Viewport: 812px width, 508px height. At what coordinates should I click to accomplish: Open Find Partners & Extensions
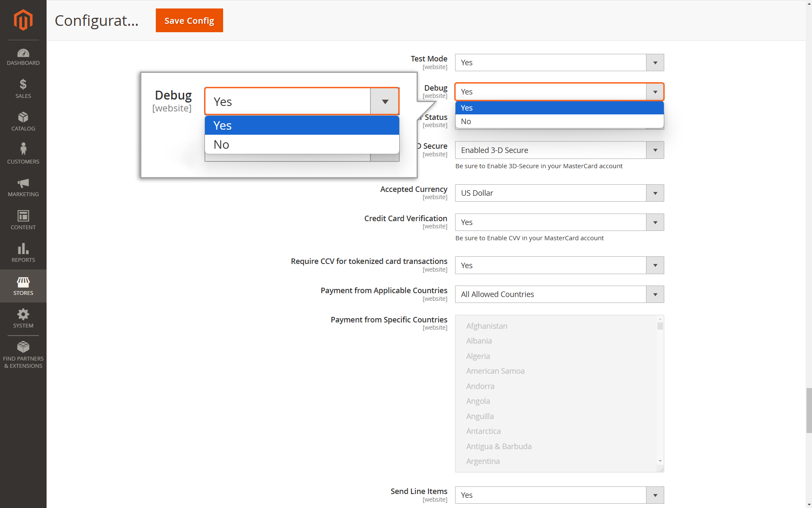[23, 355]
